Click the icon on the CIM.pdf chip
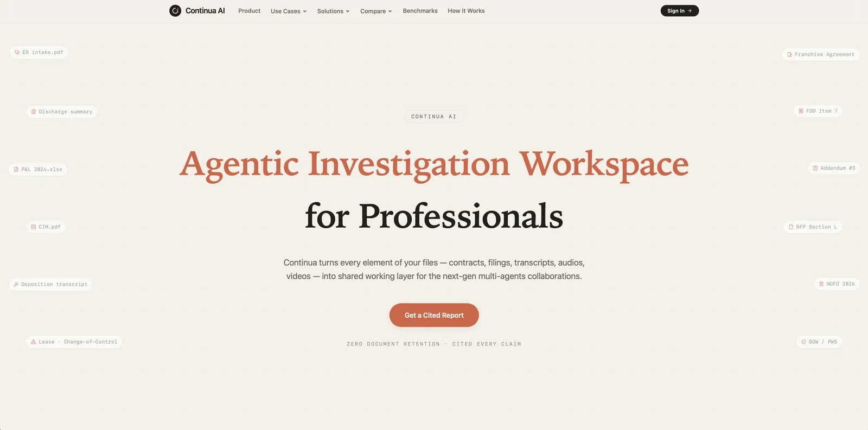This screenshot has height=430, width=868. pos(34,227)
